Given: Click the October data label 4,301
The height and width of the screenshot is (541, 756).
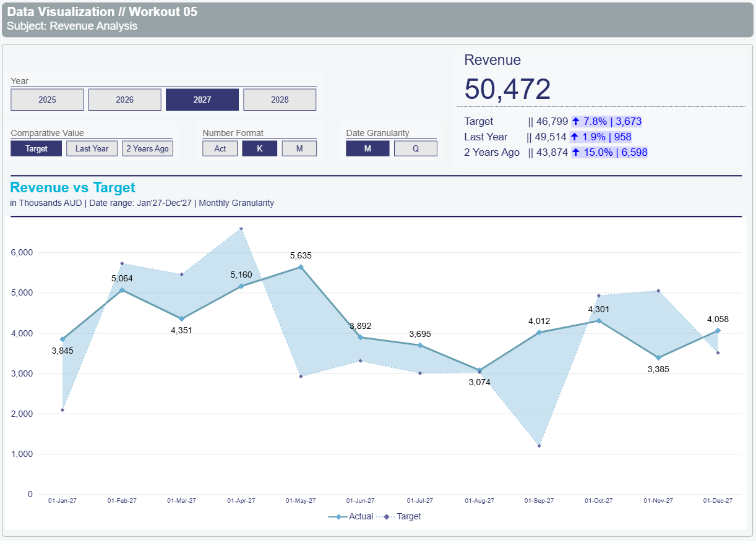Looking at the screenshot, I should (x=599, y=309).
